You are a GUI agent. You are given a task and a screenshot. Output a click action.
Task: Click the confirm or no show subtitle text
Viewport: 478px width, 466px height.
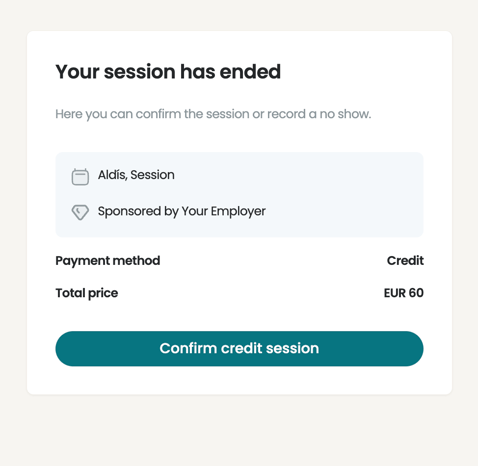click(213, 114)
